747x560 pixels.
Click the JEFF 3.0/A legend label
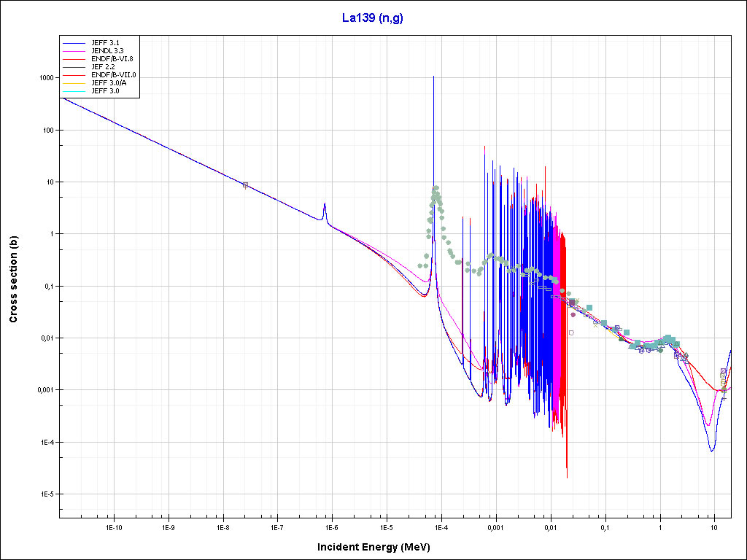point(109,82)
